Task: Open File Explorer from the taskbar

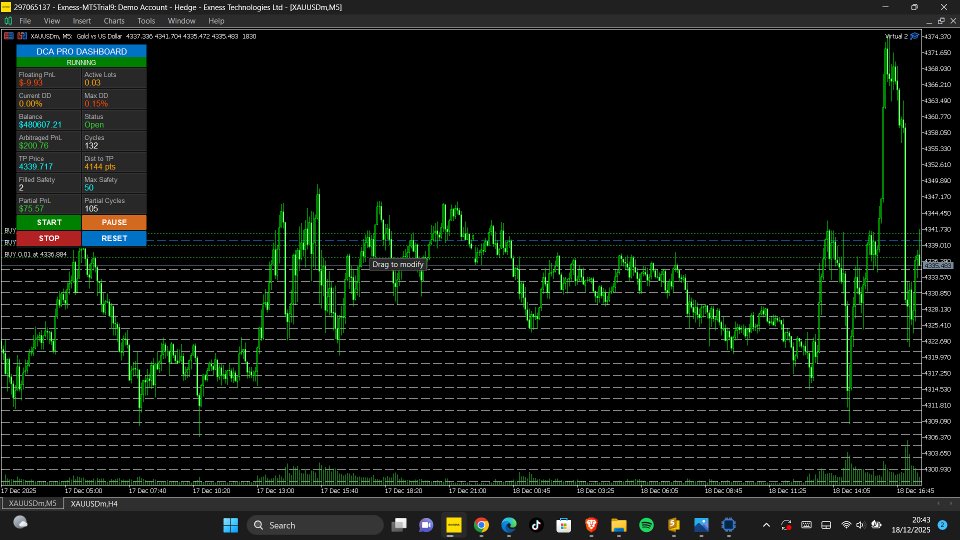Action: point(618,525)
